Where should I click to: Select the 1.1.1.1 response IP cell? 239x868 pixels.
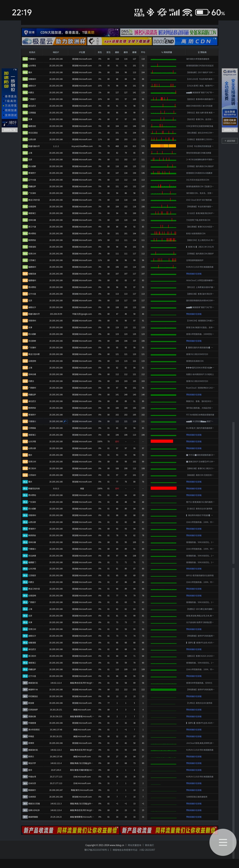tap(56, 146)
